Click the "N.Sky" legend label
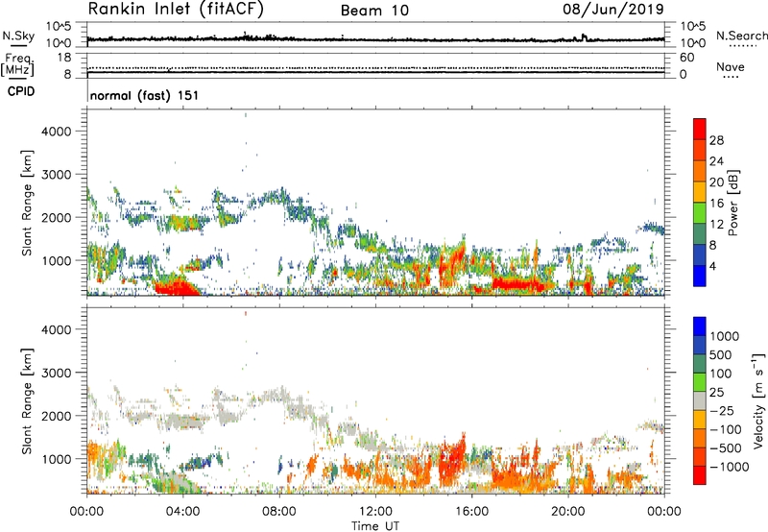The width and height of the screenshot is (768, 532). pos(18,36)
